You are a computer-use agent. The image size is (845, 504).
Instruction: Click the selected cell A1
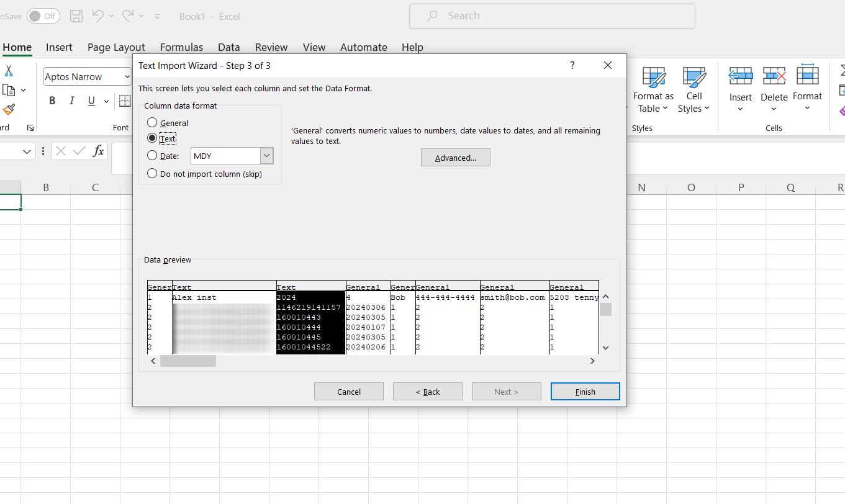point(11,202)
